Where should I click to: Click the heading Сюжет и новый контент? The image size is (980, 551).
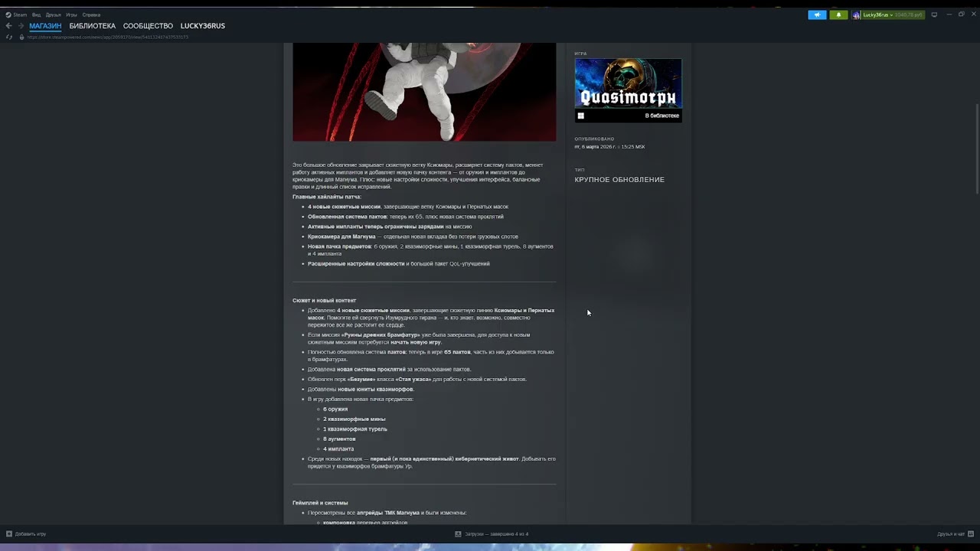(x=324, y=301)
